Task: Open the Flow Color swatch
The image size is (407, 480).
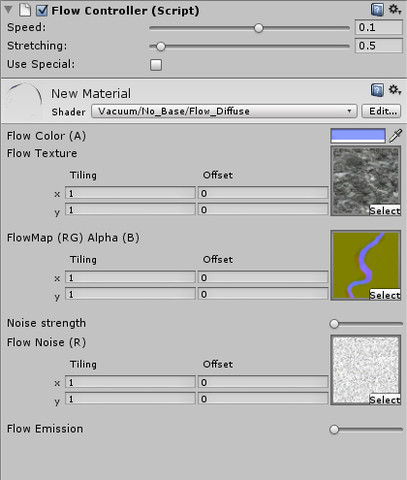Action: 358,136
